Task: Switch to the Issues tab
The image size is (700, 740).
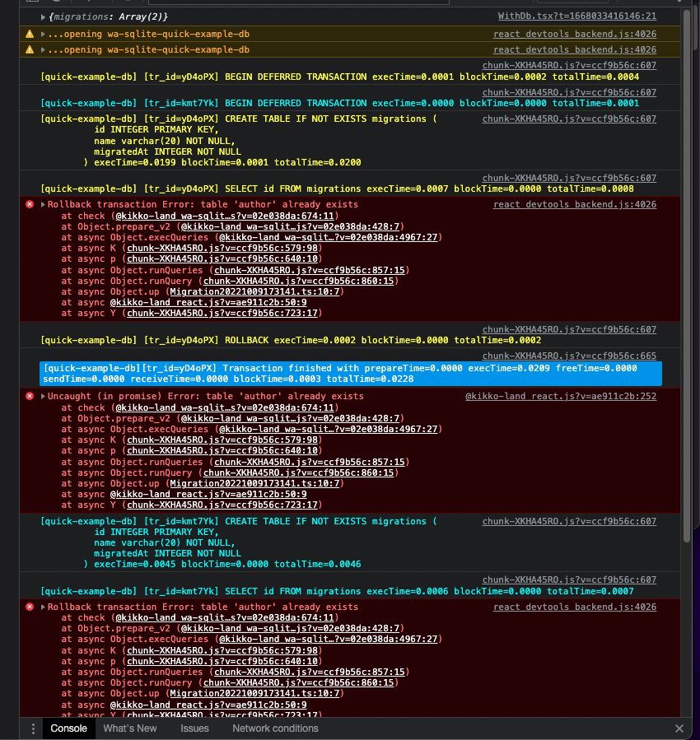Action: point(194,728)
